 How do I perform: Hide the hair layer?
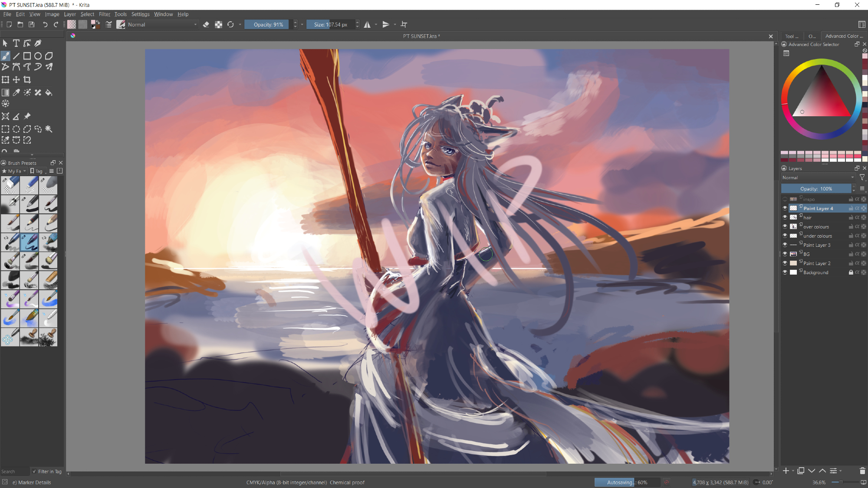pos(785,217)
